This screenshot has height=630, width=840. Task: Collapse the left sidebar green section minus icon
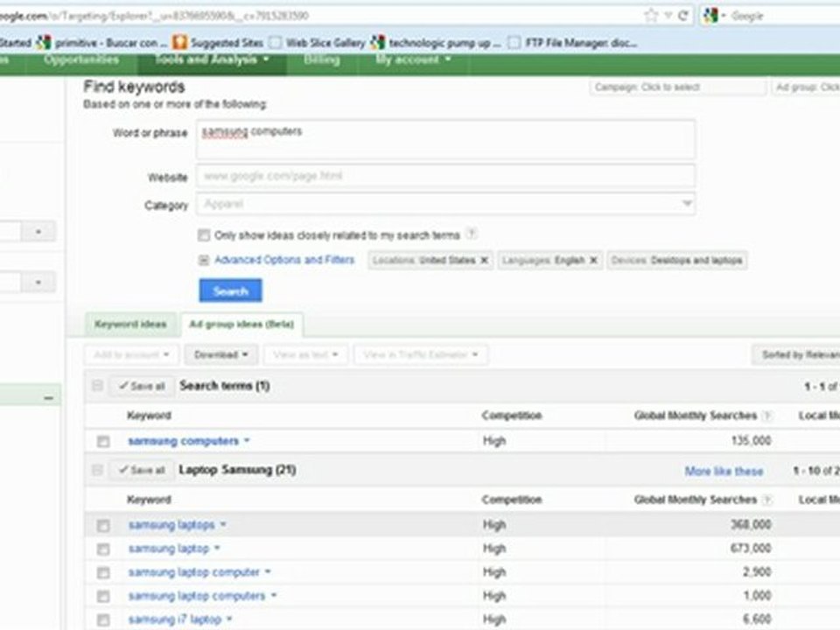(48, 398)
